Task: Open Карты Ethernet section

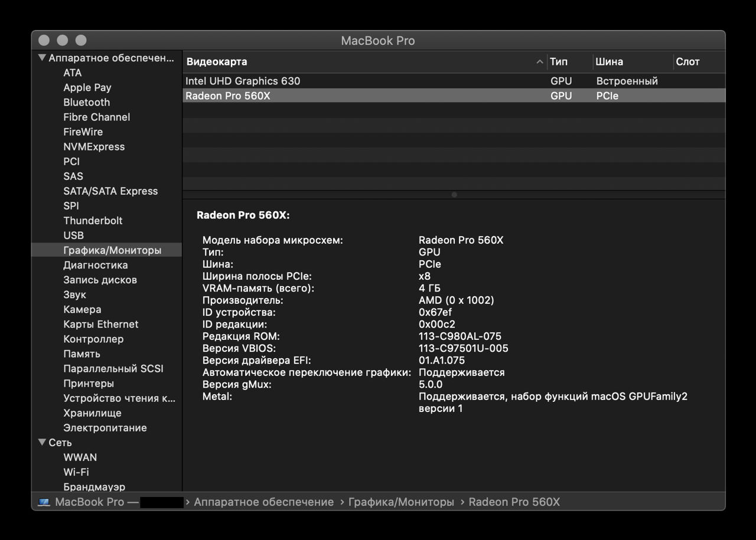Action: coord(101,324)
